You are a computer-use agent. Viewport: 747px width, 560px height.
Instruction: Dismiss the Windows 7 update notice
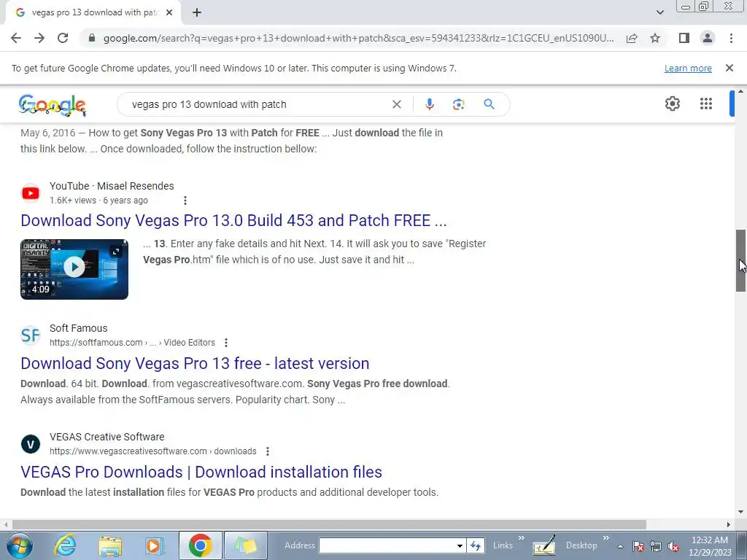[729, 68]
